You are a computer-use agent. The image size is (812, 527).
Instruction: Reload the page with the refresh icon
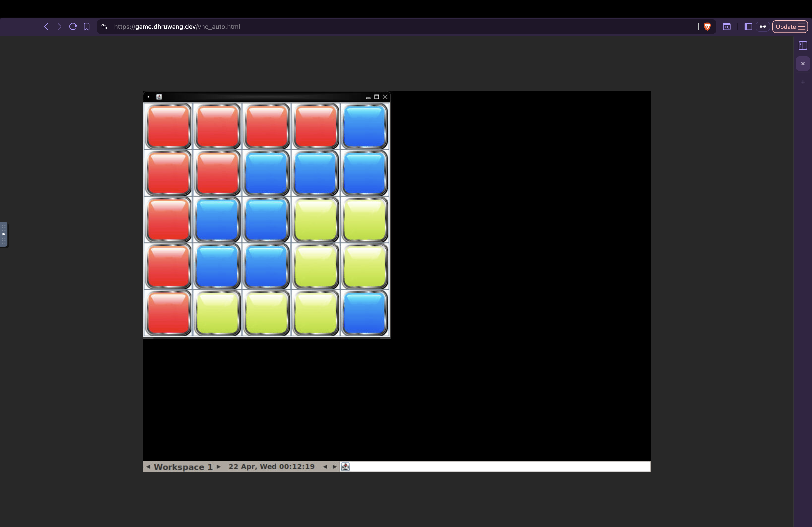73,27
